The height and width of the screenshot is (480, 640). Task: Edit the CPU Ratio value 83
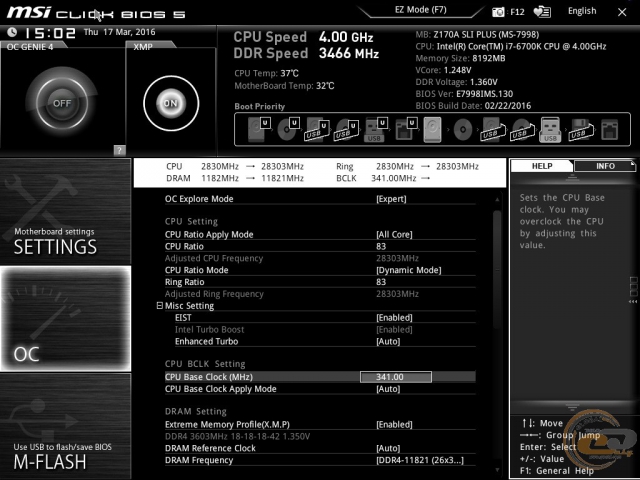381,246
